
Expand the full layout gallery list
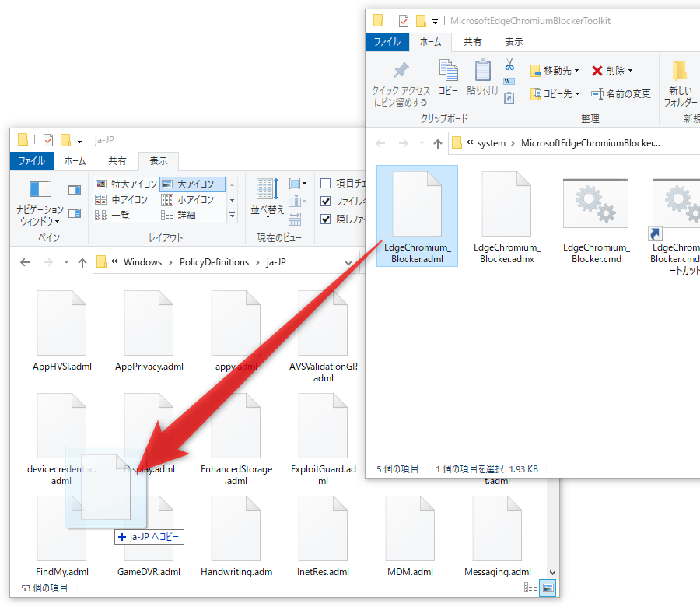[232, 216]
